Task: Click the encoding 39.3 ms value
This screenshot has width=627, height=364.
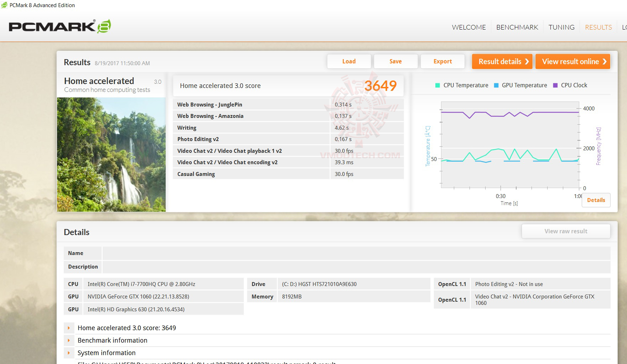Action: tap(344, 162)
